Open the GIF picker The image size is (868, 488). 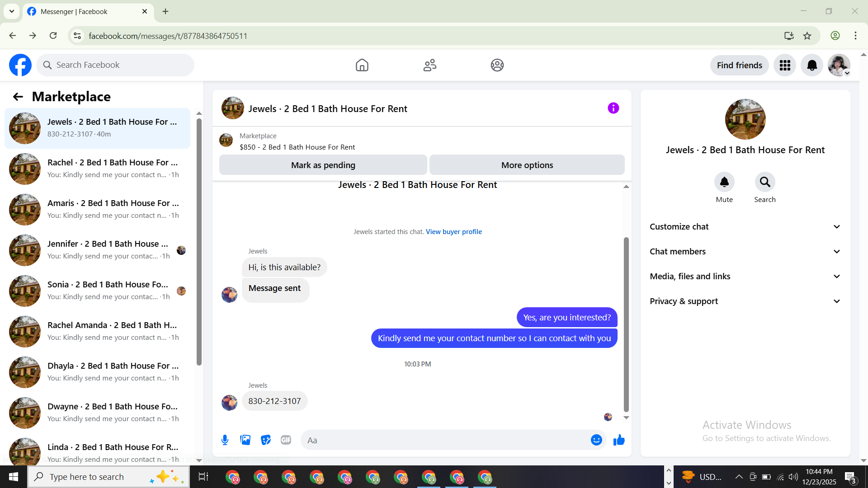(286, 440)
